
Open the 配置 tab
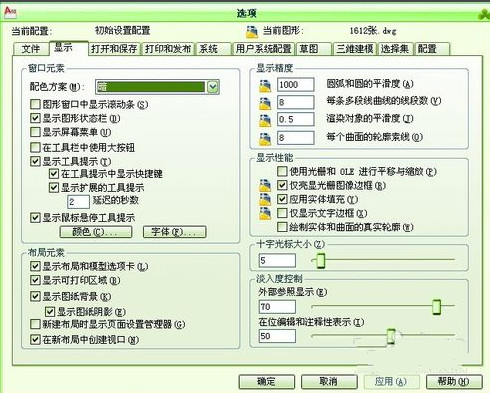432,49
